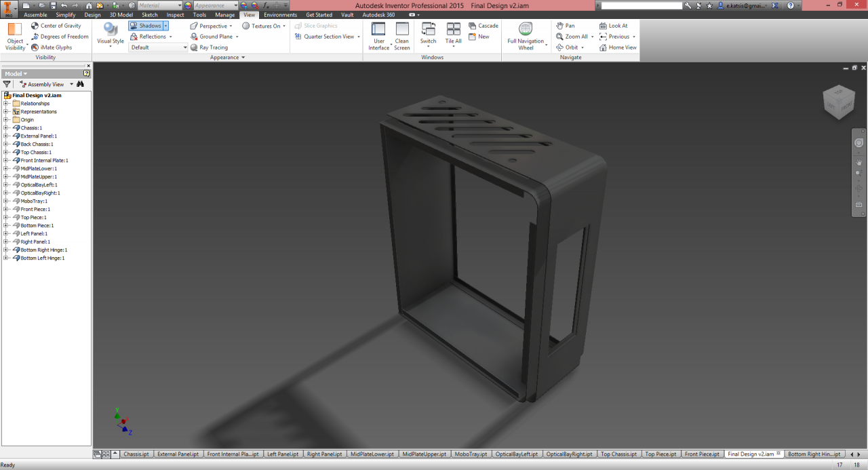Toggle Reflections display
This screenshot has height=470, width=868.
pos(149,37)
